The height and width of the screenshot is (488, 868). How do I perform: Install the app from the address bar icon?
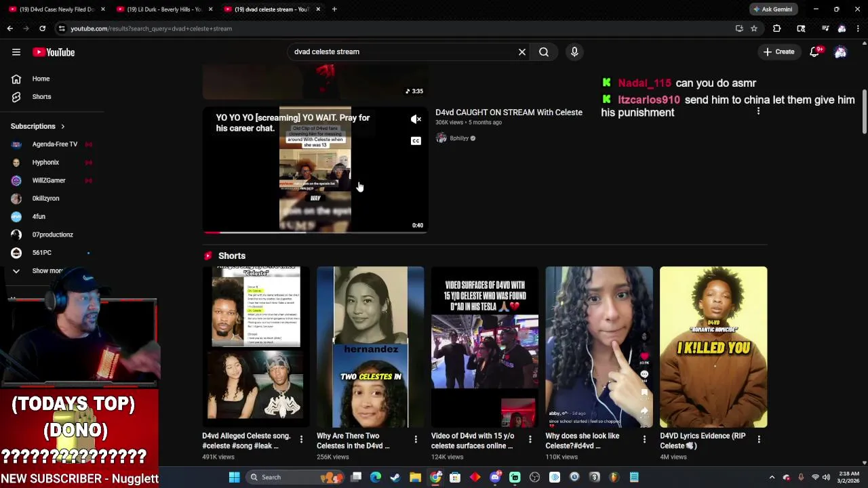point(739,28)
